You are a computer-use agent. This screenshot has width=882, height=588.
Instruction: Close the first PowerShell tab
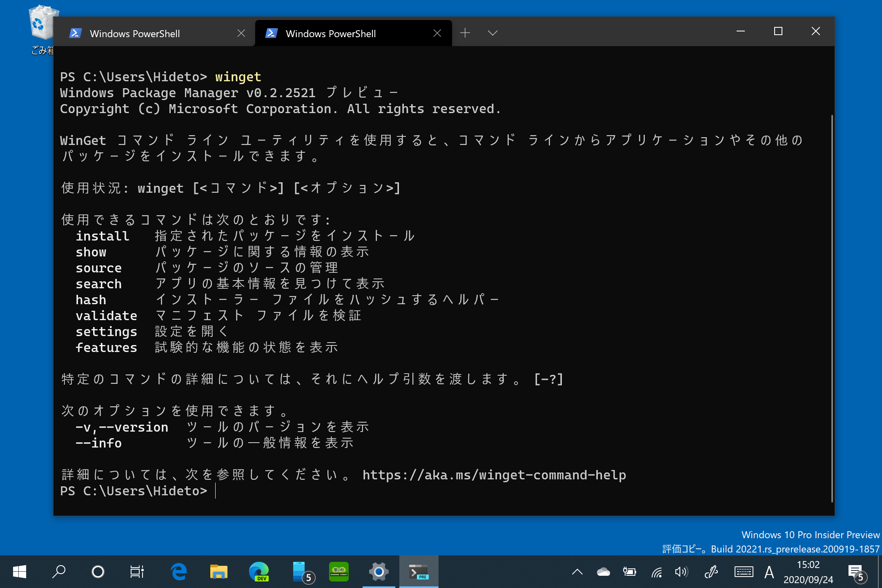pyautogui.click(x=241, y=33)
